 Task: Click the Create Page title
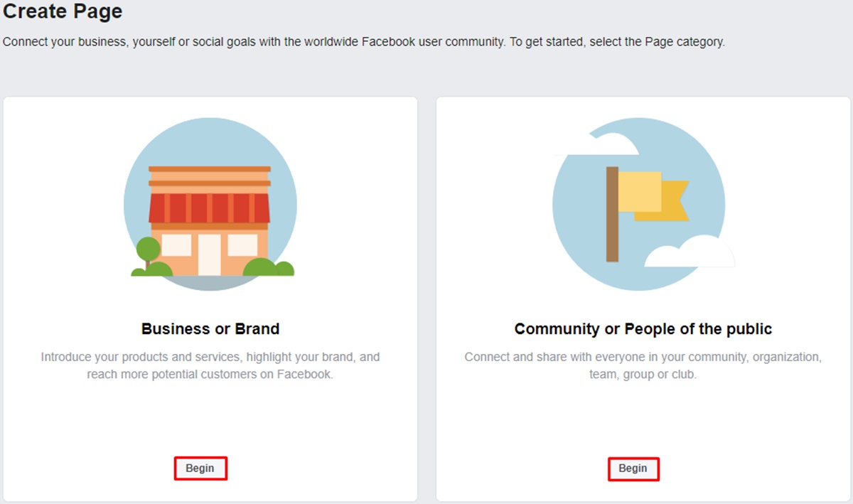coord(63,12)
